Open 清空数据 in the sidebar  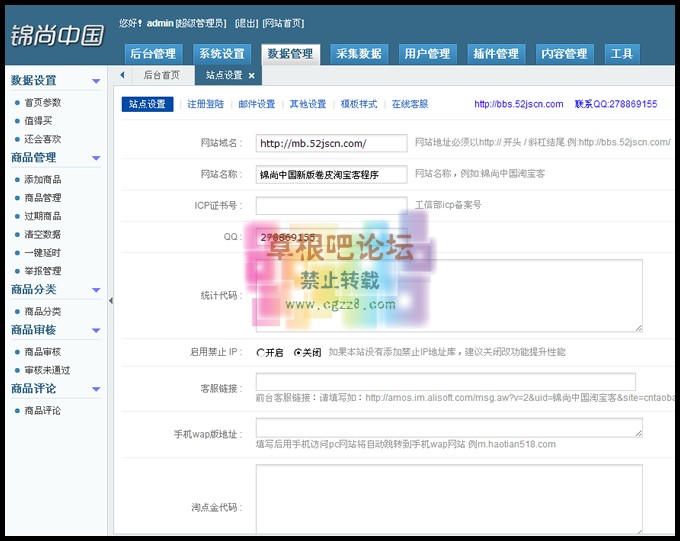42,235
